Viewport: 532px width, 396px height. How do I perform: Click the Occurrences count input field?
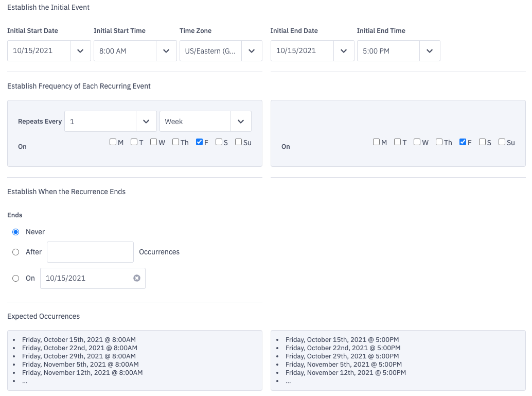click(x=90, y=252)
